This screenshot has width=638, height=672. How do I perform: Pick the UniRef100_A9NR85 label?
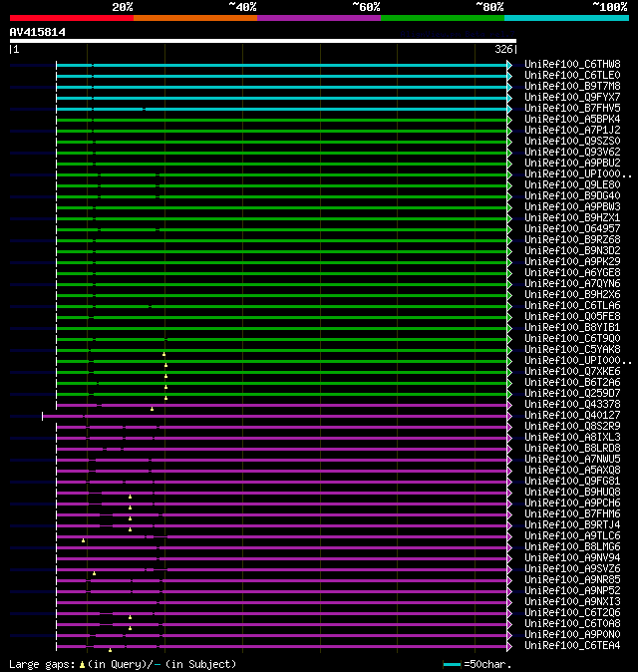(x=572, y=580)
